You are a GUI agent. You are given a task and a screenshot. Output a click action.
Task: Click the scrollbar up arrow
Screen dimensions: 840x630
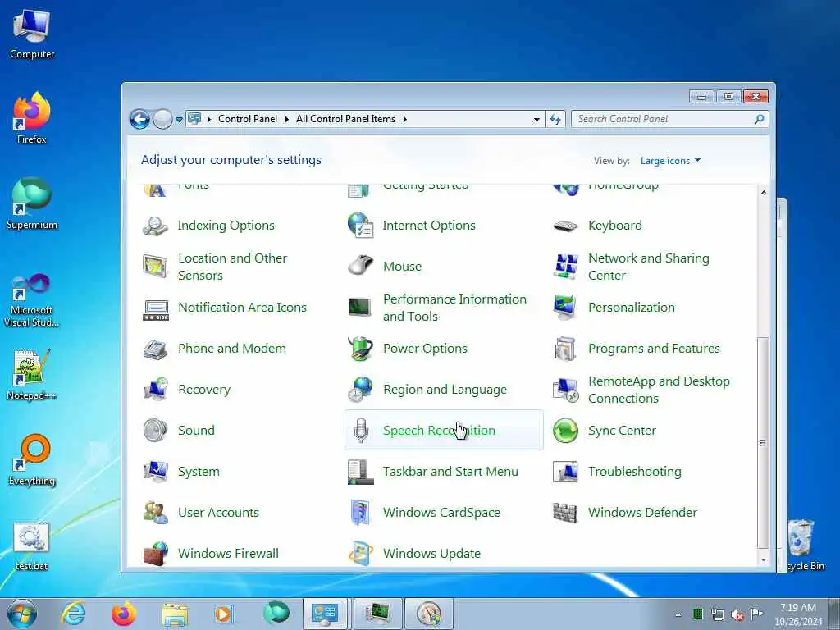[x=764, y=192]
